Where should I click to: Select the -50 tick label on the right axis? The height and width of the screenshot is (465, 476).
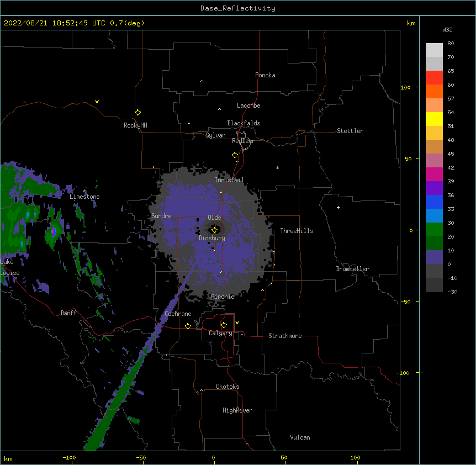(x=405, y=302)
